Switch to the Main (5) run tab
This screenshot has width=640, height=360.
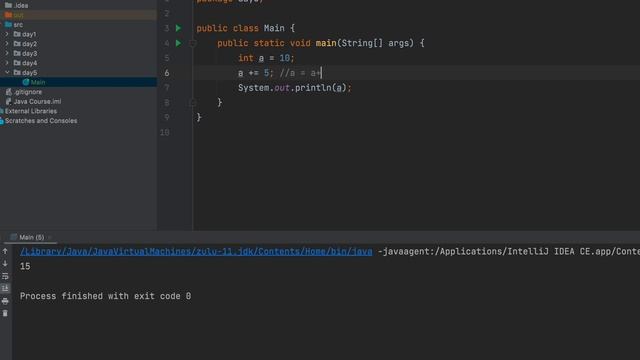coord(31,237)
